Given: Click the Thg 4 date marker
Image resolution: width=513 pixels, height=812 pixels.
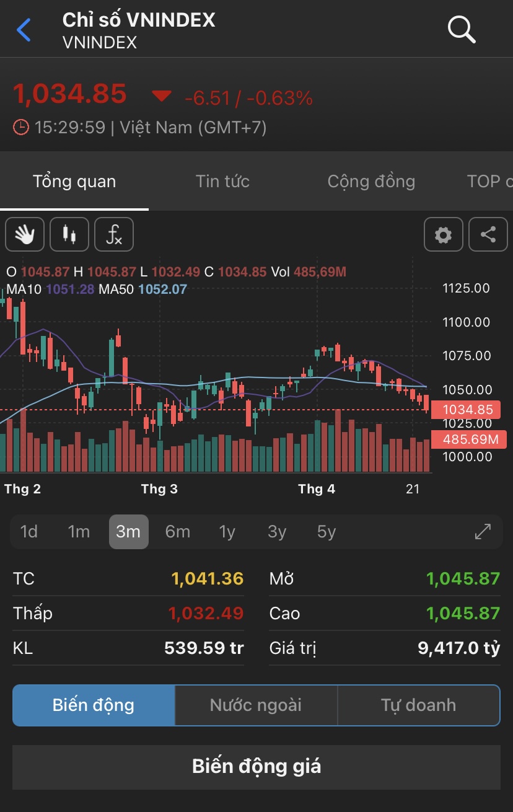Looking at the screenshot, I should (316, 489).
